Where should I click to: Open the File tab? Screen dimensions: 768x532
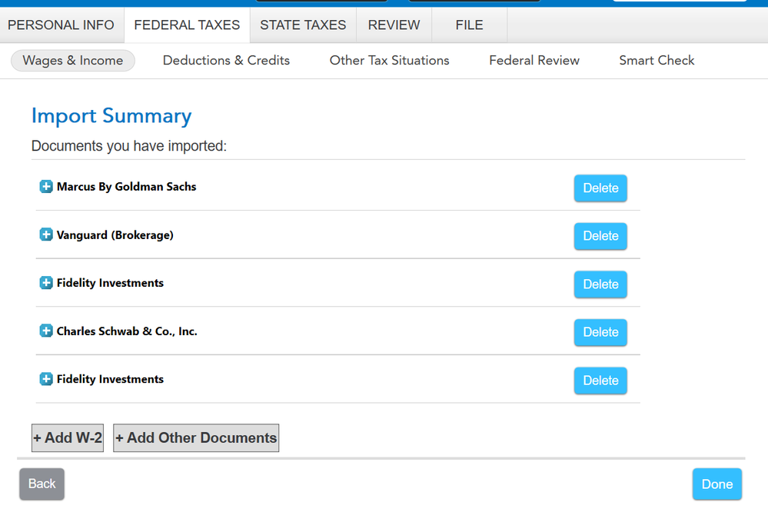pyautogui.click(x=469, y=25)
